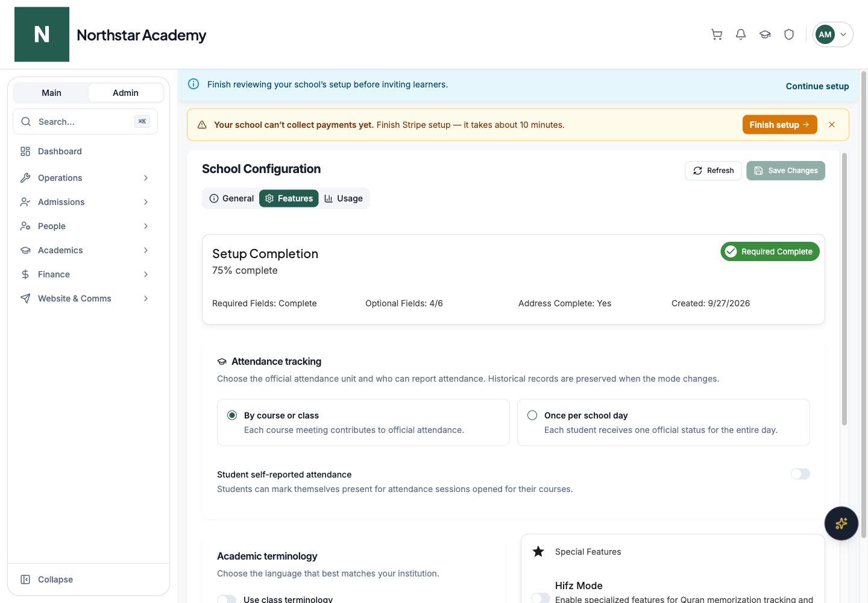
Task: Click Continue setup link
Action: (817, 86)
